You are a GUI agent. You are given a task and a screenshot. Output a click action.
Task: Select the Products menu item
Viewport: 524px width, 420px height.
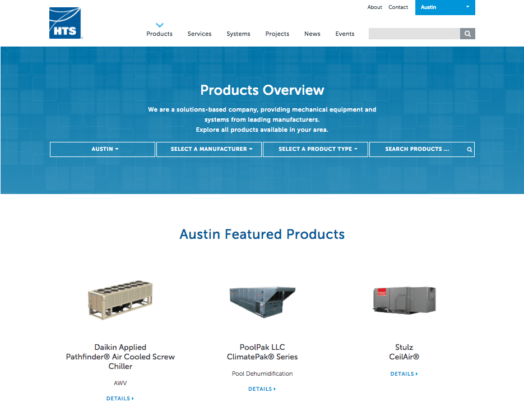pyautogui.click(x=159, y=34)
